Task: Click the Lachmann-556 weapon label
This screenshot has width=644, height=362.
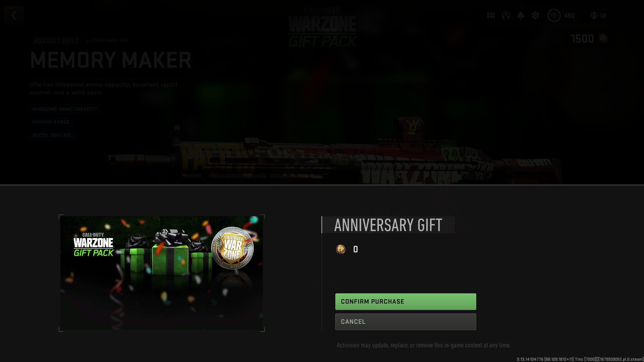Action: 108,40
